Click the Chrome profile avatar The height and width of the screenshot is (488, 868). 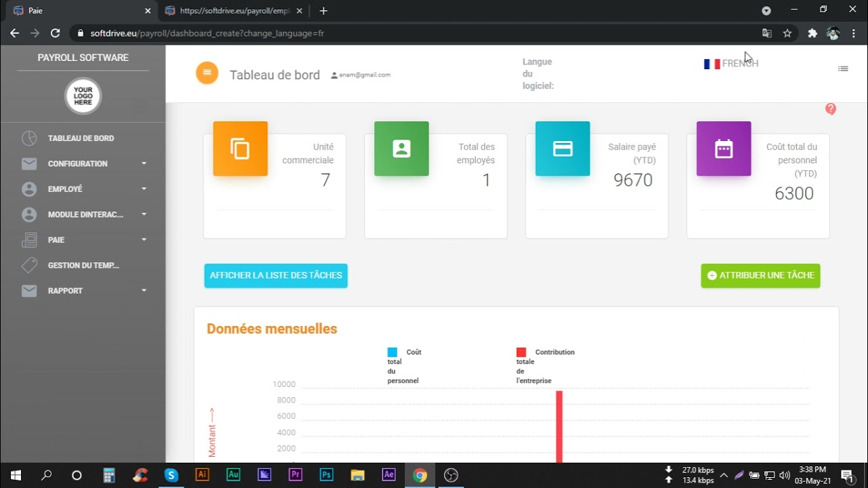coord(833,33)
